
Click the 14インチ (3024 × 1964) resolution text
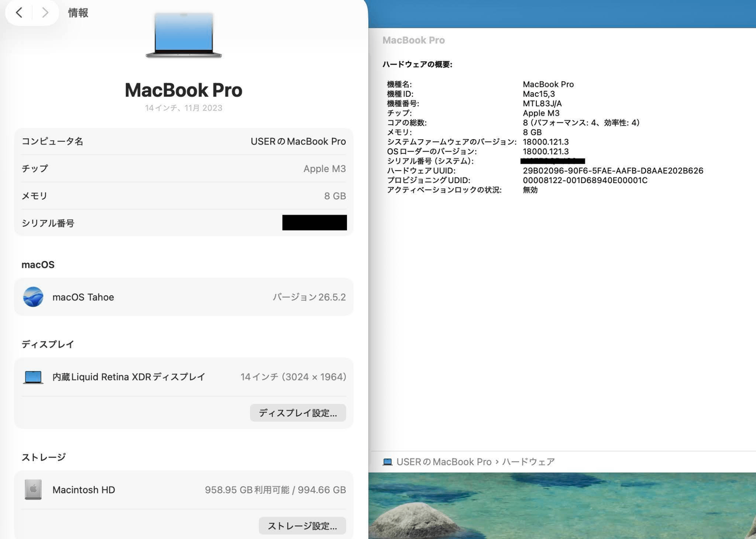click(294, 377)
